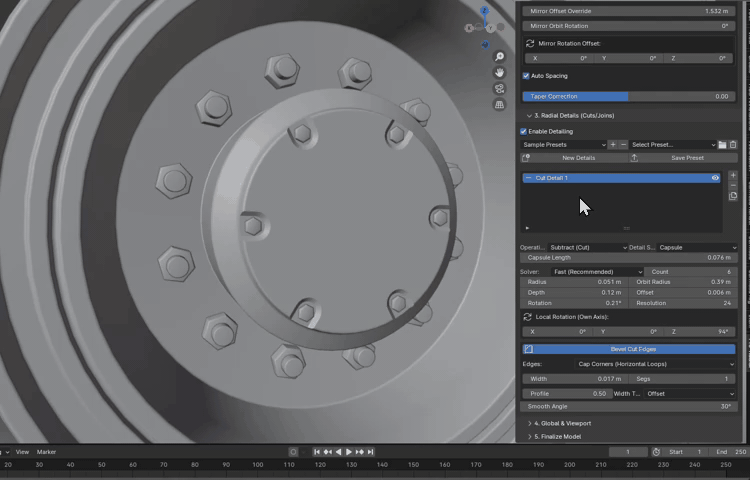This screenshot has height=480, width=750.
Task: Click the timeline Start frame field
Action: point(685,452)
